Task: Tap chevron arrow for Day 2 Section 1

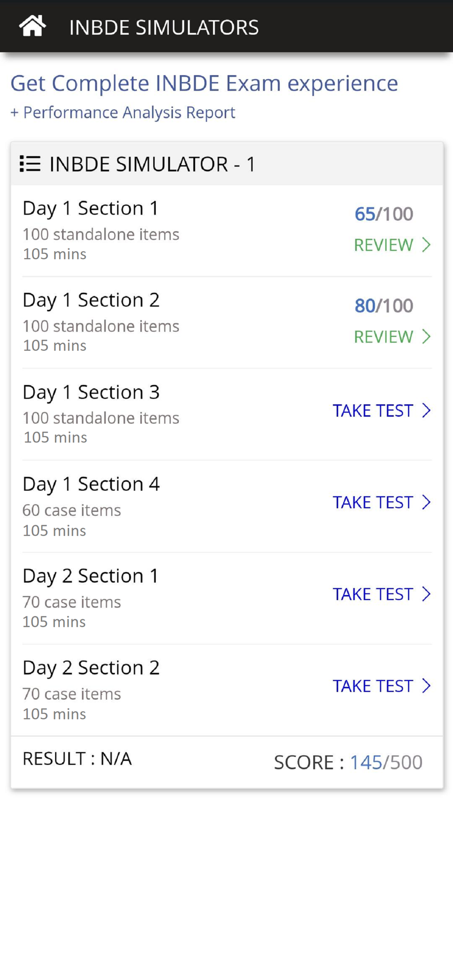Action: click(x=426, y=594)
